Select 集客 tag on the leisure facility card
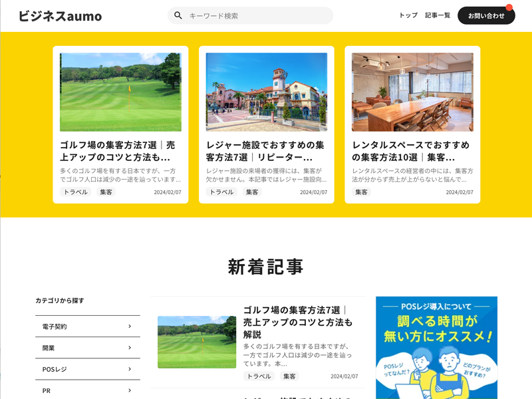 [252, 192]
